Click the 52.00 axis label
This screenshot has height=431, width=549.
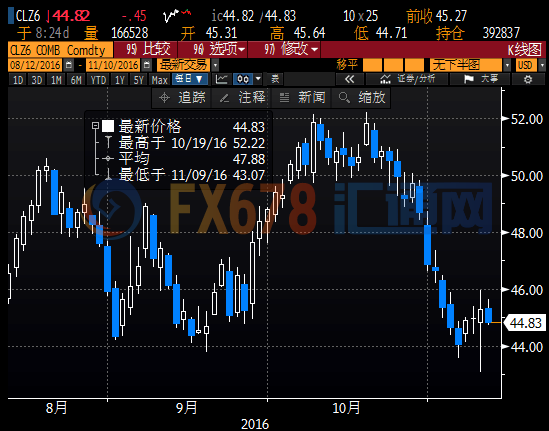click(527, 119)
